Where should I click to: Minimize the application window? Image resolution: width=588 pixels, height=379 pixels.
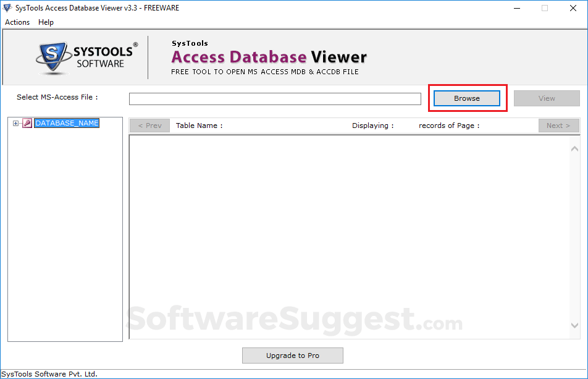(517, 8)
